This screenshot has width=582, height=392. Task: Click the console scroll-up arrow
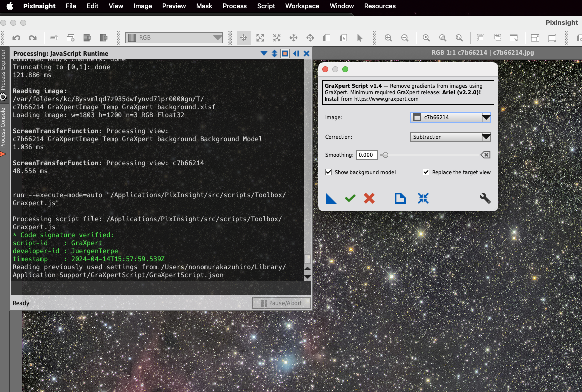coord(307,268)
